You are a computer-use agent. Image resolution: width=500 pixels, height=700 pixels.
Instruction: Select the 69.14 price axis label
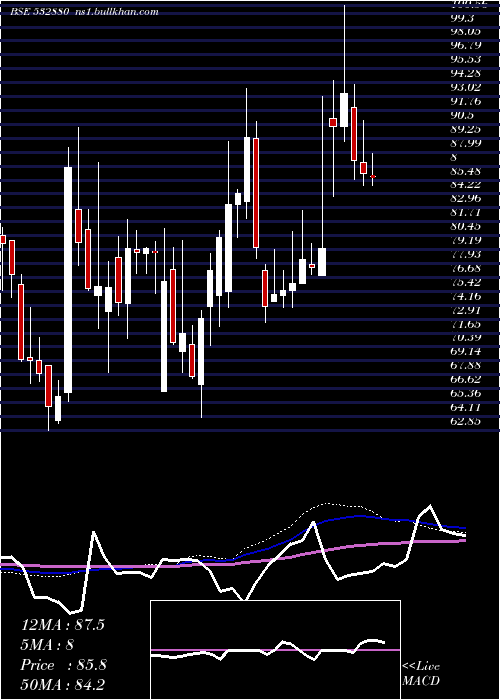(x=466, y=351)
